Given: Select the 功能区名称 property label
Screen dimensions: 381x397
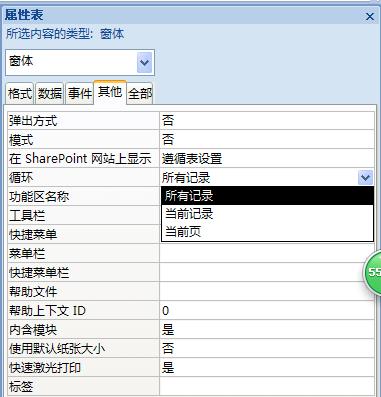Looking at the screenshot, I should 83,196.
